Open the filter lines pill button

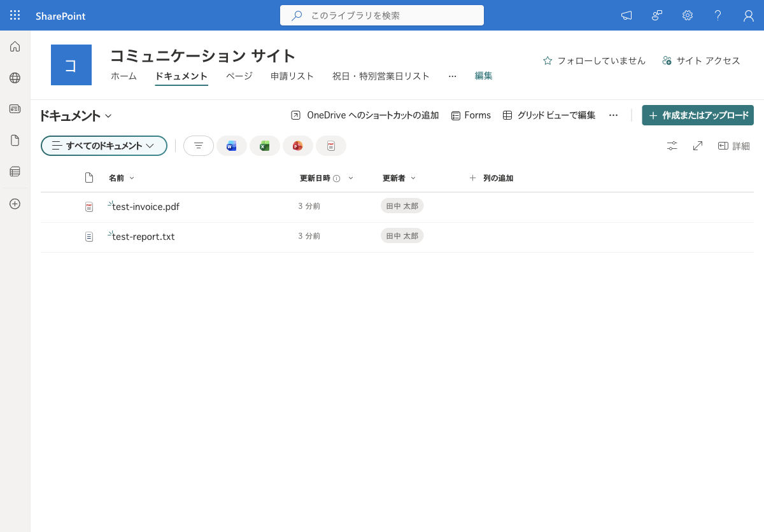[199, 146]
